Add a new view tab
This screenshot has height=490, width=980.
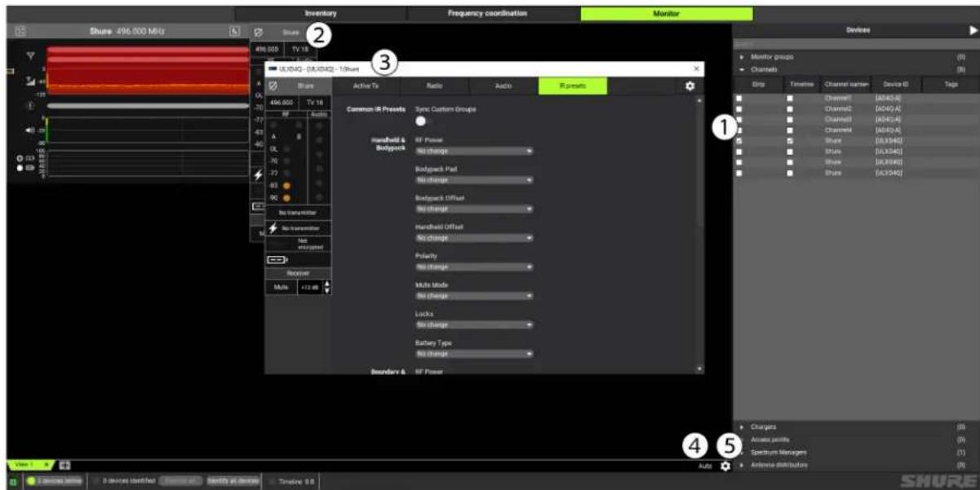(64, 466)
